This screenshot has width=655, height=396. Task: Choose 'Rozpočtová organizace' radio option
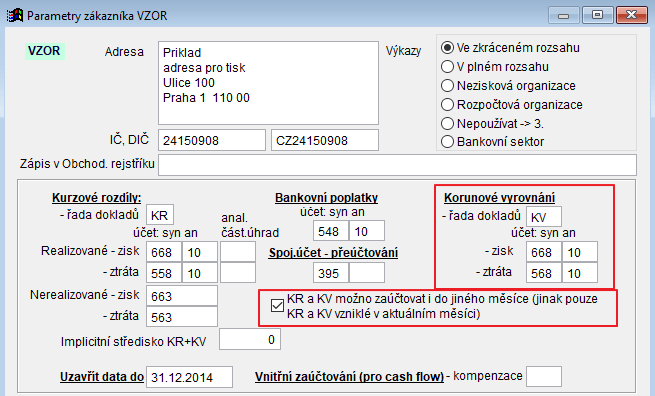click(x=511, y=104)
